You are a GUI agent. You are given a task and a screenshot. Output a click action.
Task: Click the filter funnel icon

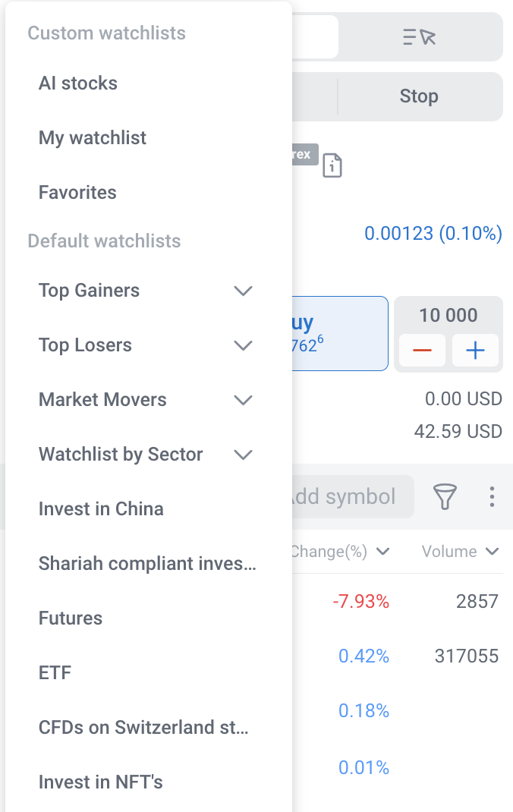[x=445, y=497]
